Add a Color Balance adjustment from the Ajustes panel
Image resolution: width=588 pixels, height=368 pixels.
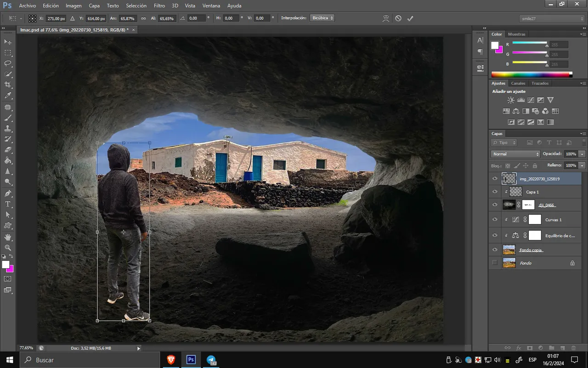point(516,111)
